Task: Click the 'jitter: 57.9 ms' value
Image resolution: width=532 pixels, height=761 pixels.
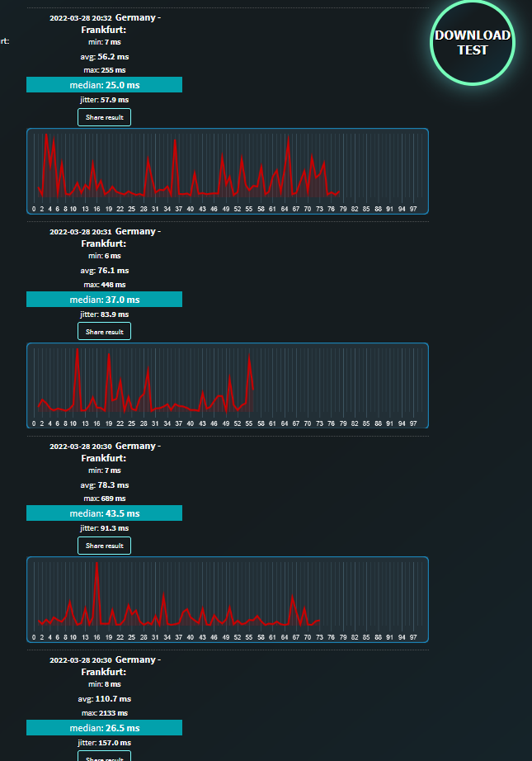Action: click(105, 100)
